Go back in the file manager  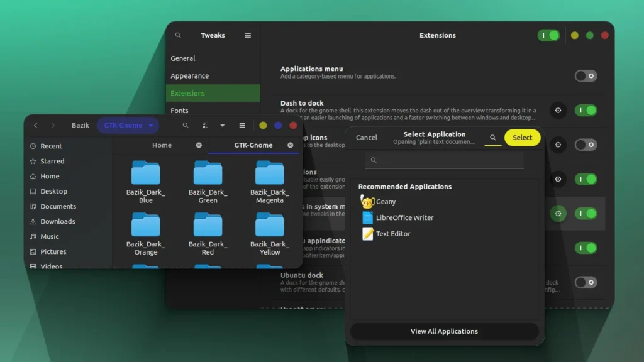click(36, 126)
